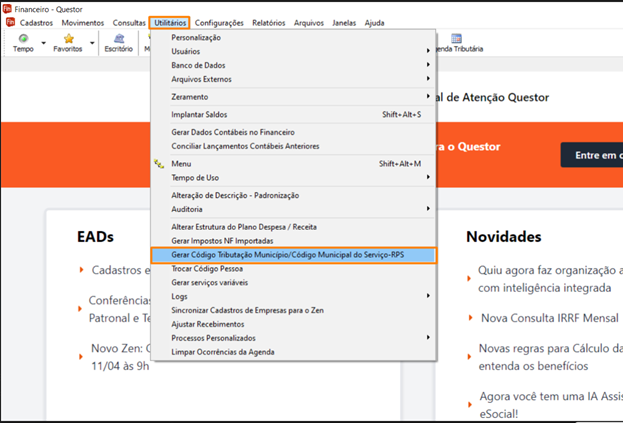
Task: Click the Novidades heading
Action: (503, 237)
